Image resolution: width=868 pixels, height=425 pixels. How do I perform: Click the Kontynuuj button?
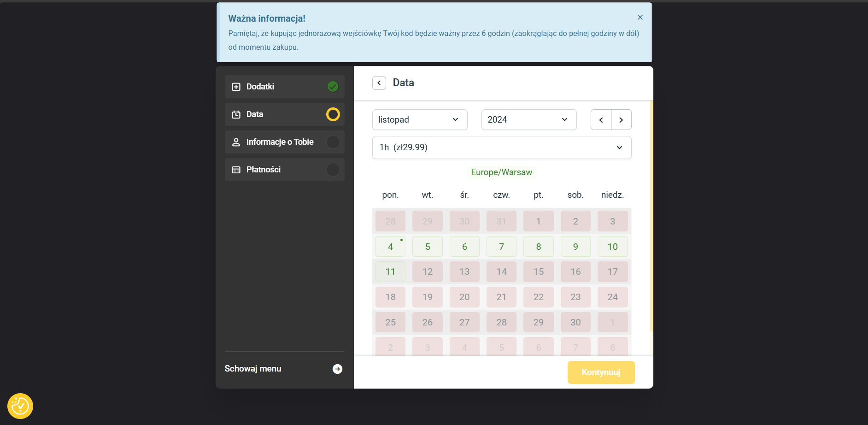click(x=601, y=372)
